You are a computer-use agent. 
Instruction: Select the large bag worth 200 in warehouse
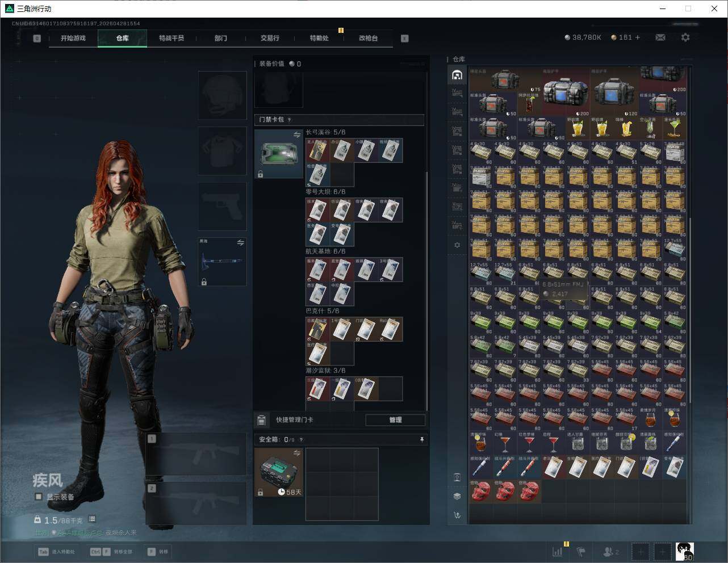(x=566, y=93)
